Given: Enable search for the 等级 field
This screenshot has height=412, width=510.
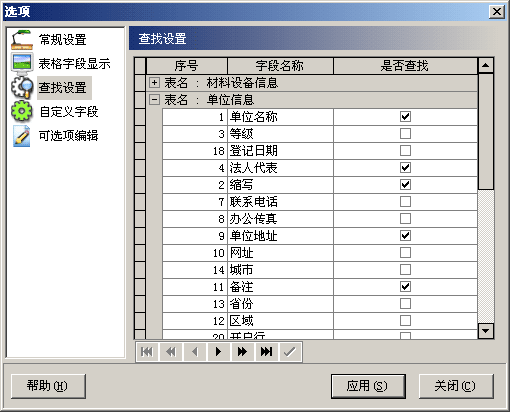Looking at the screenshot, I should (405, 134).
